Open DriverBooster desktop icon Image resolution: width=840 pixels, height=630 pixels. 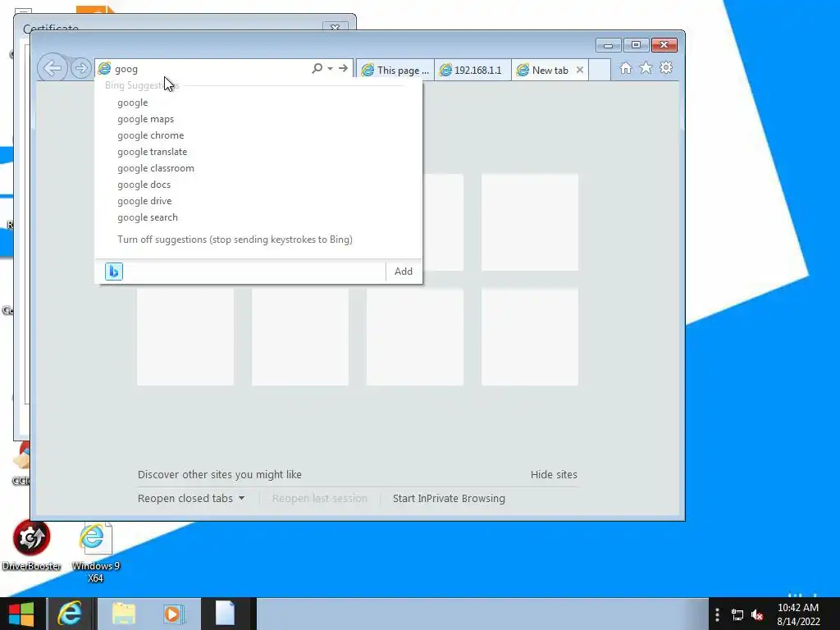pyautogui.click(x=31, y=546)
